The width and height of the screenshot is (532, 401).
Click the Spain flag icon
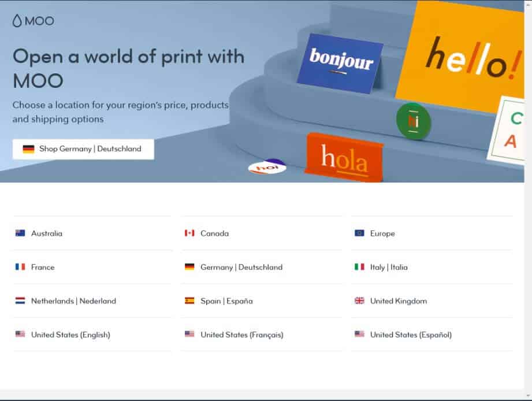pos(189,300)
